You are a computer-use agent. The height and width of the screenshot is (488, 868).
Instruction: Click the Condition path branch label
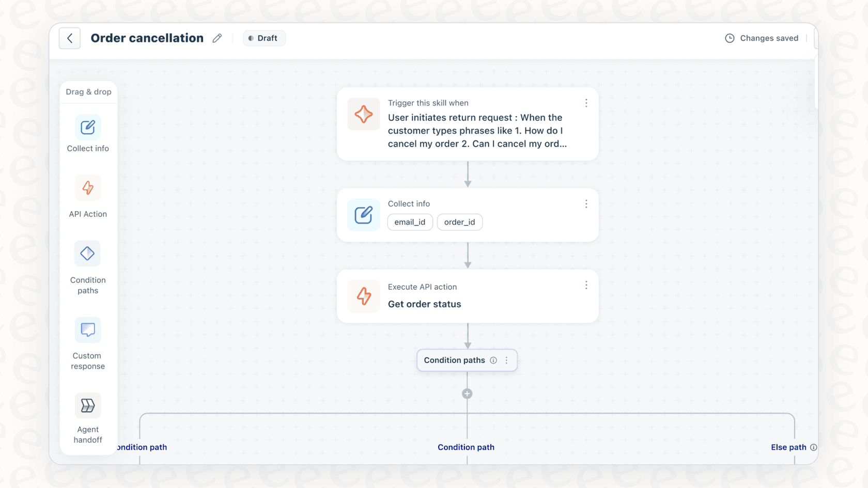tap(466, 447)
